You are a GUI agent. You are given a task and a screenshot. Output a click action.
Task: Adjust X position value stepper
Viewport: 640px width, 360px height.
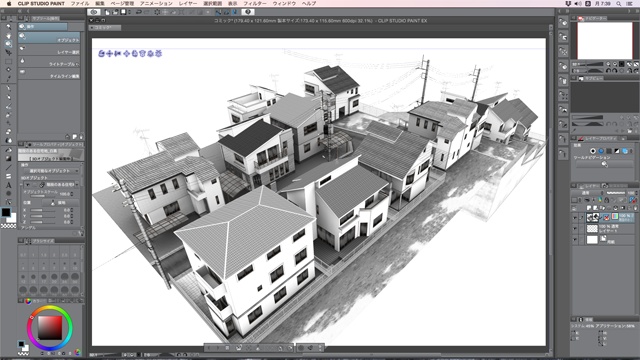[x=72, y=210]
